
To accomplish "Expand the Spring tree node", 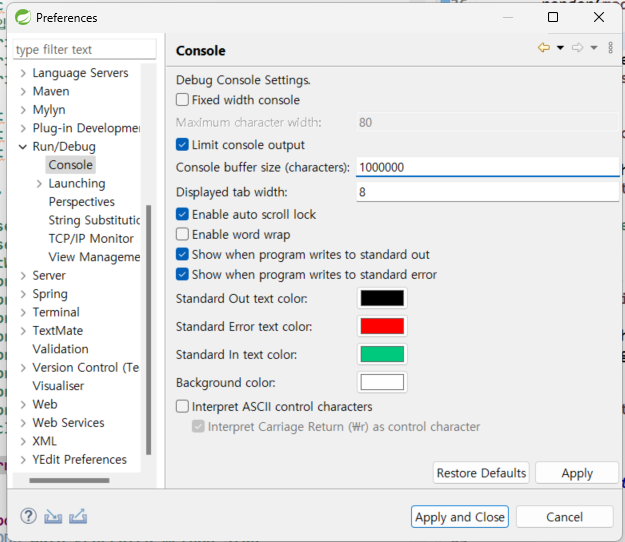I will pos(23,294).
